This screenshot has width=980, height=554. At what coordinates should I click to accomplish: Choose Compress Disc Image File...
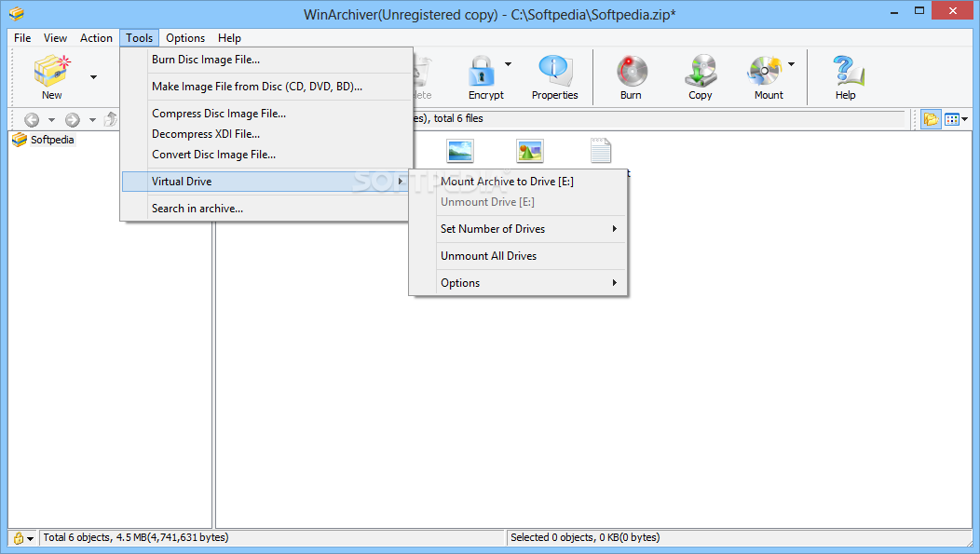[x=266, y=113]
